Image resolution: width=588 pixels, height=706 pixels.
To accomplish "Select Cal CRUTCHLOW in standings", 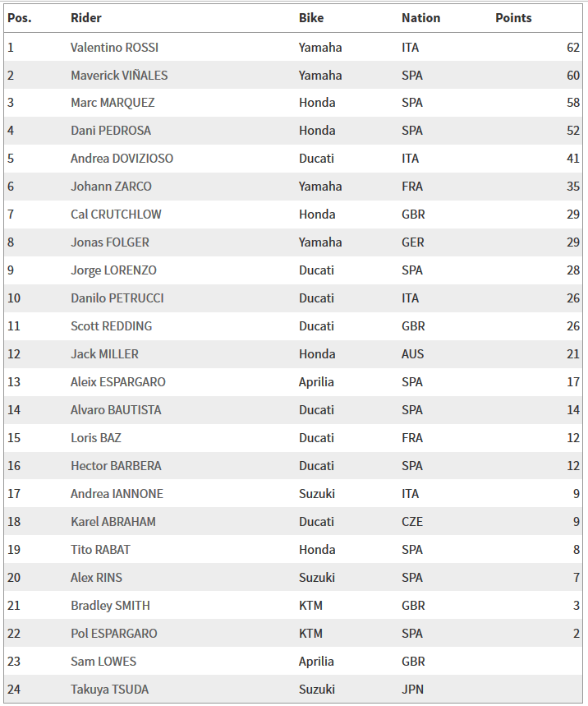I will [116, 215].
